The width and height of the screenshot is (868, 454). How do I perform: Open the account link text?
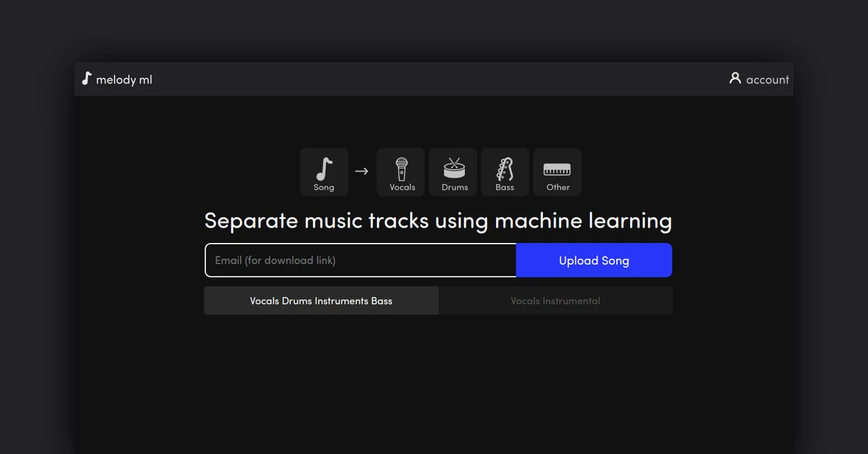coord(767,80)
